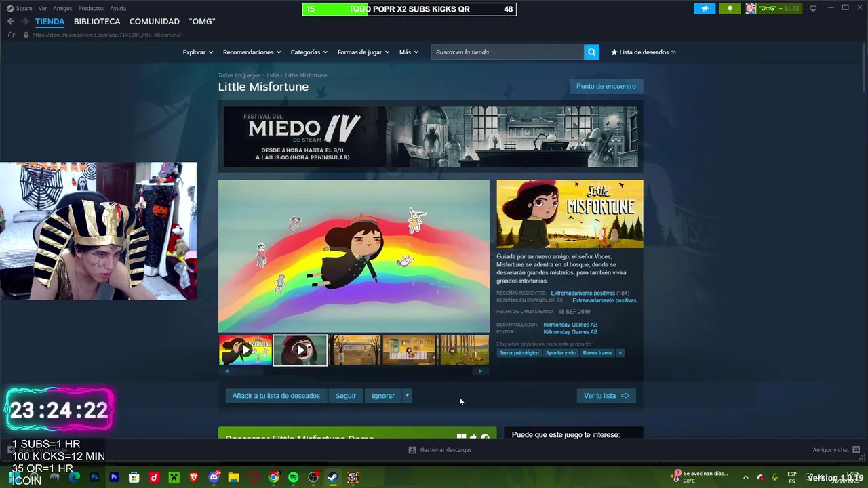This screenshot has width=868, height=488.
Task: Click the Festival del Miedo IV banner
Action: [x=431, y=137]
